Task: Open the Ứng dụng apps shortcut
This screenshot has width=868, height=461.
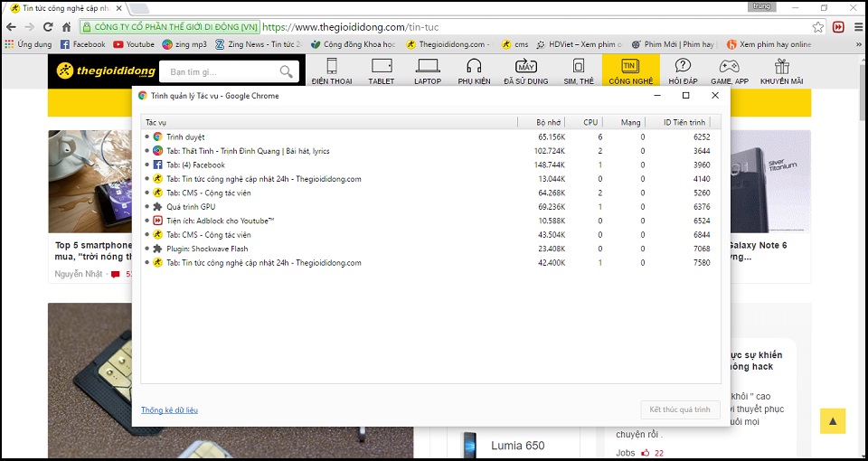Action: point(28,44)
